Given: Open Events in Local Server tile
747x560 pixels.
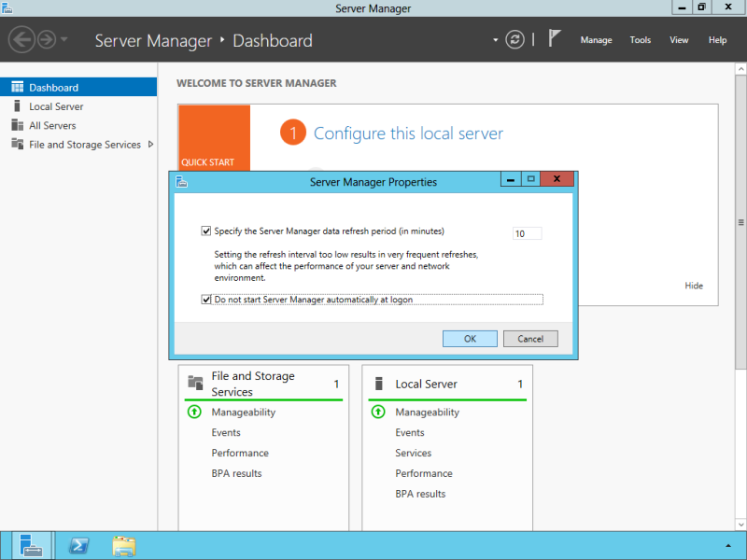Looking at the screenshot, I should coord(410,432).
